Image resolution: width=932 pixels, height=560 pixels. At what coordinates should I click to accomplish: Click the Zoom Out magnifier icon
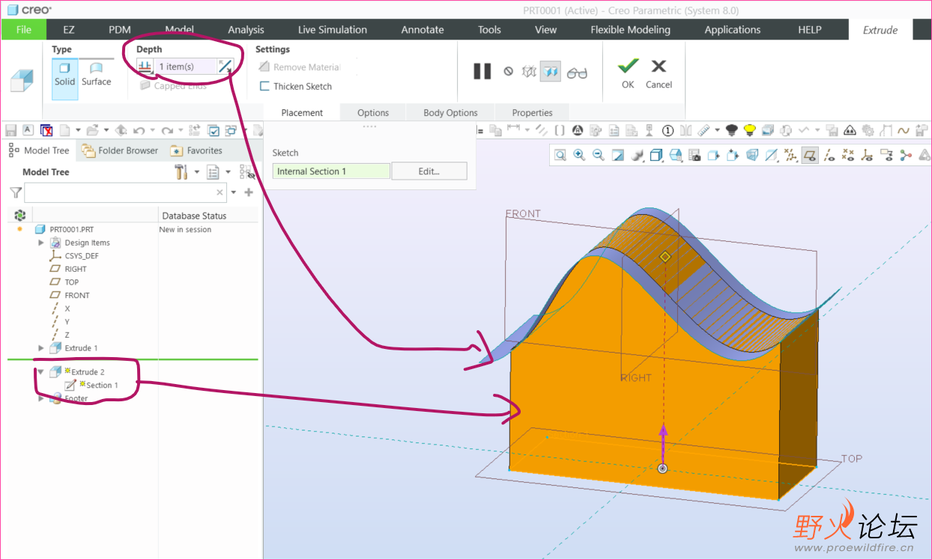[599, 155]
